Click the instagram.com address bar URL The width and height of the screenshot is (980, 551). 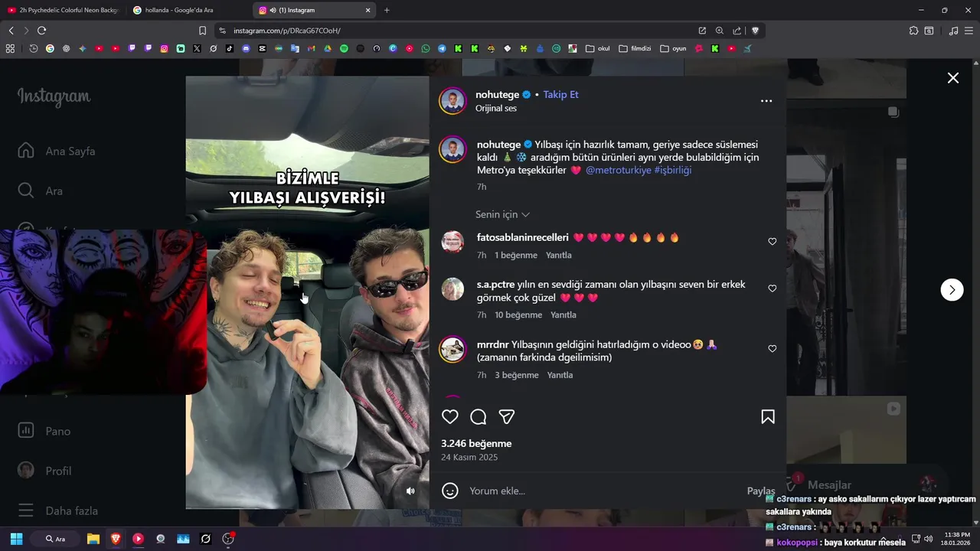pyautogui.click(x=286, y=31)
